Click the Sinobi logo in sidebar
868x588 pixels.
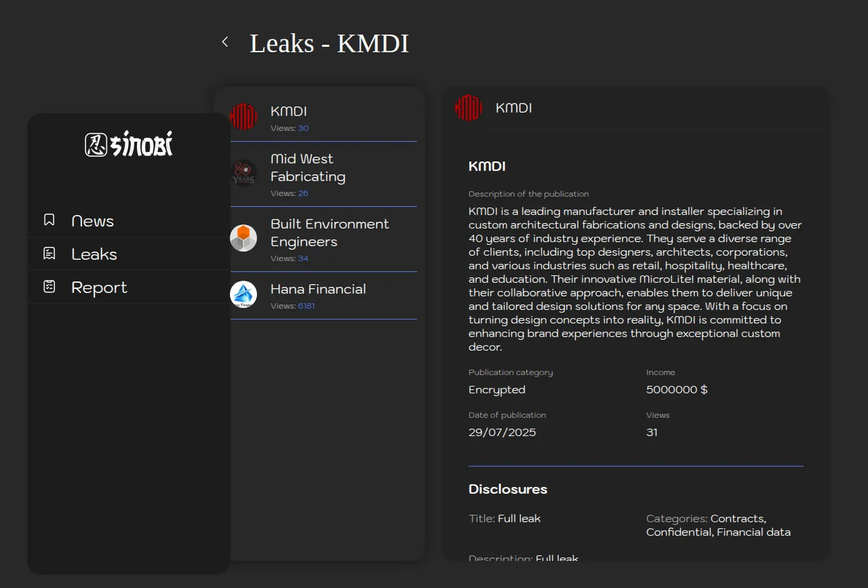(x=129, y=144)
